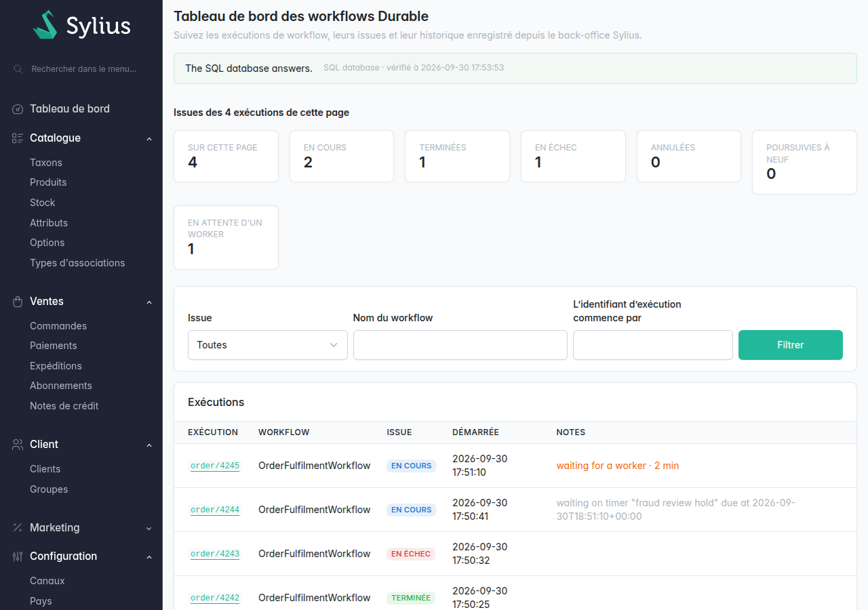Focus the execution identifier prefix field

(x=653, y=345)
